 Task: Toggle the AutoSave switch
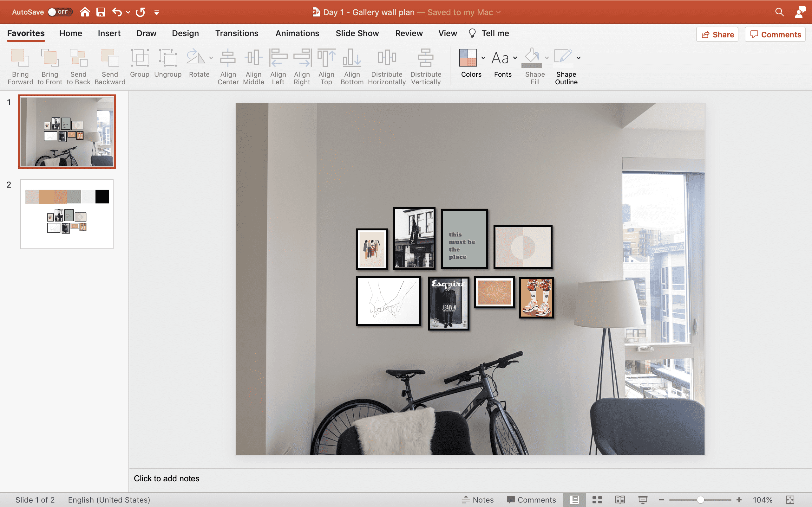60,12
